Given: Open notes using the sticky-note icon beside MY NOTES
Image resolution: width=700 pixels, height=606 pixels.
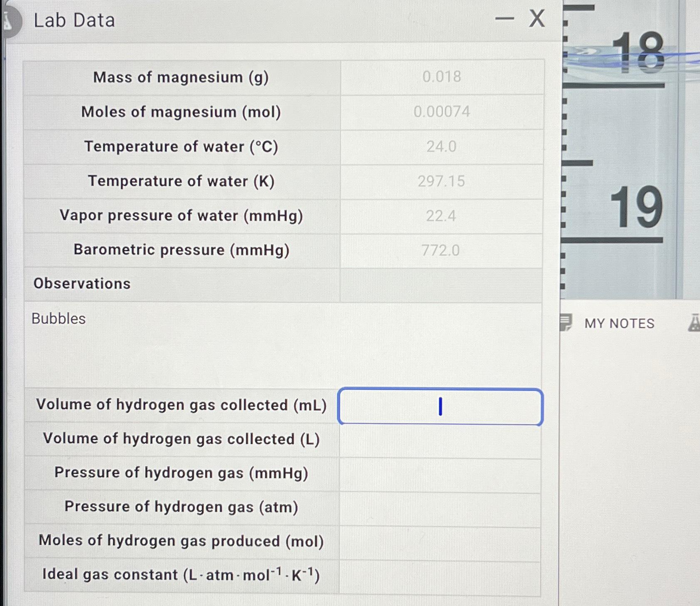Looking at the screenshot, I should pos(566,323).
